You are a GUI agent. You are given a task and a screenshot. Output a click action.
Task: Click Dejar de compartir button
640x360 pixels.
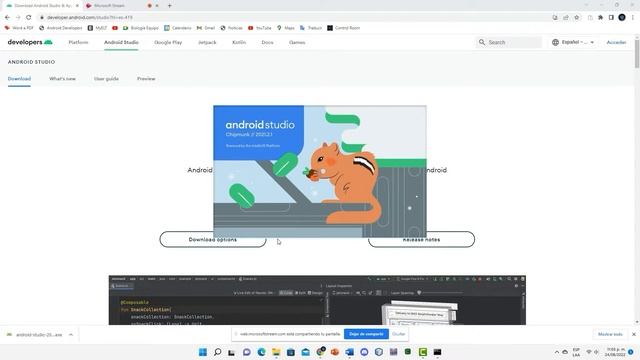[x=366, y=334]
